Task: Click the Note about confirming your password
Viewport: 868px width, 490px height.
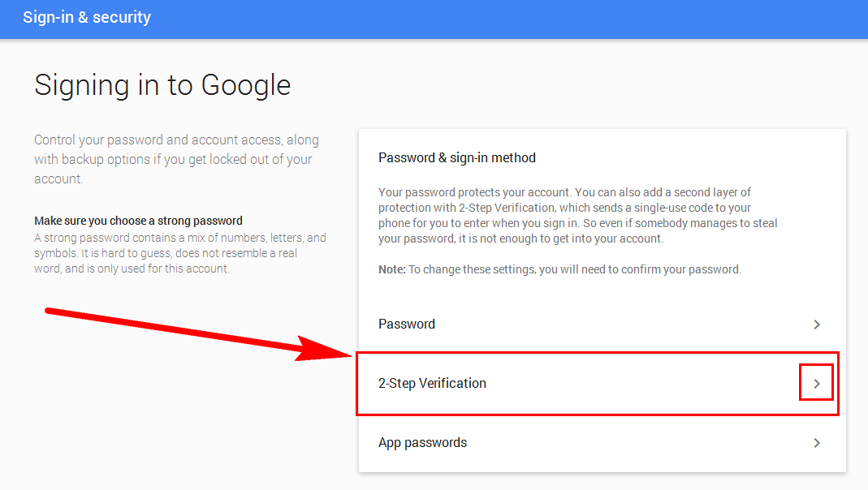Action: click(559, 269)
